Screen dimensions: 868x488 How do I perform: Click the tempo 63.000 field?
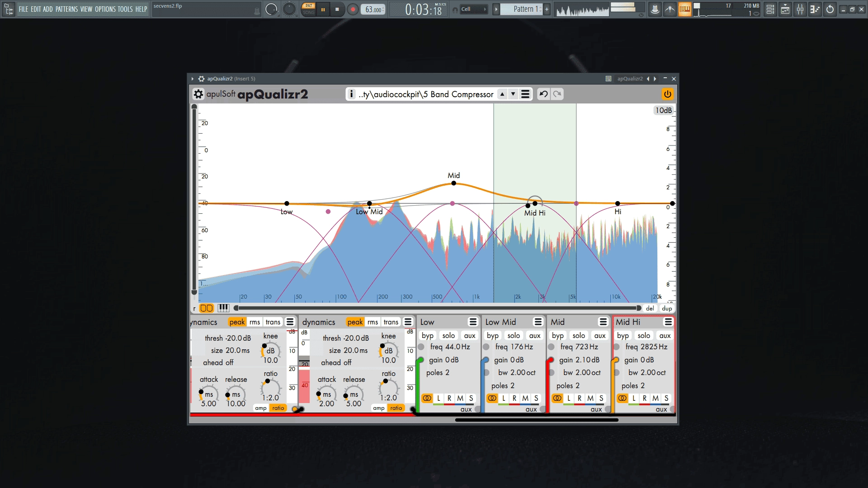pos(373,9)
